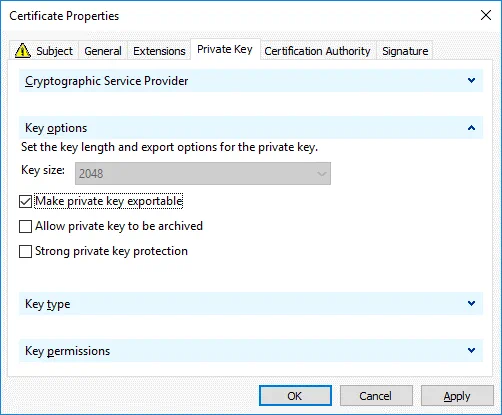Open the Key size dropdown
Screen dimensions: 502x415
point(203,173)
